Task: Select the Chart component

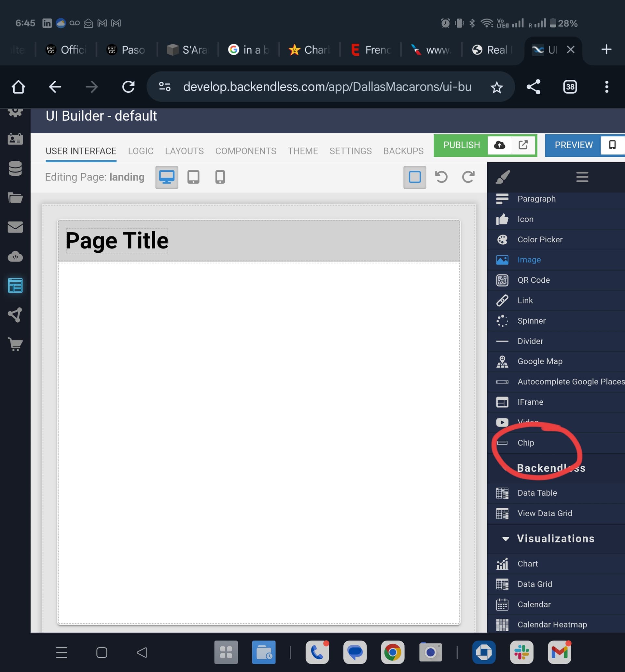Action: pyautogui.click(x=556, y=564)
